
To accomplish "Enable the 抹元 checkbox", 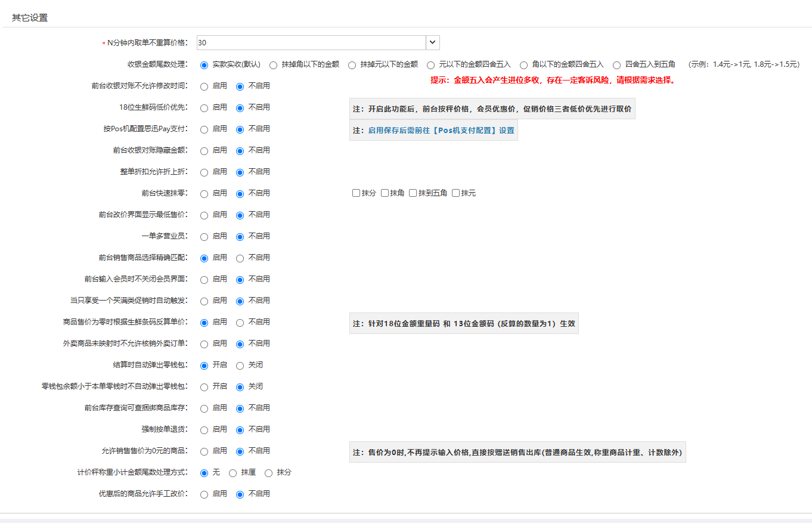I will (x=456, y=193).
